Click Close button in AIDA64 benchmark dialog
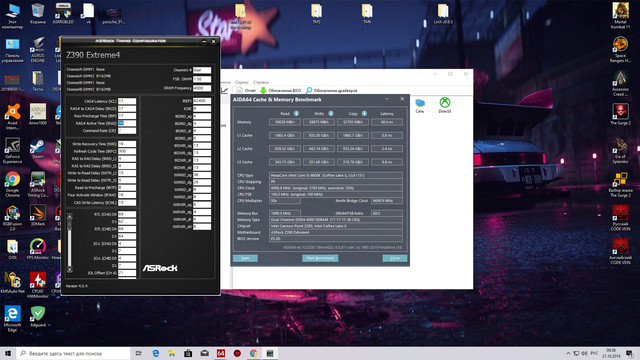This screenshot has width=640, height=360. (x=395, y=258)
